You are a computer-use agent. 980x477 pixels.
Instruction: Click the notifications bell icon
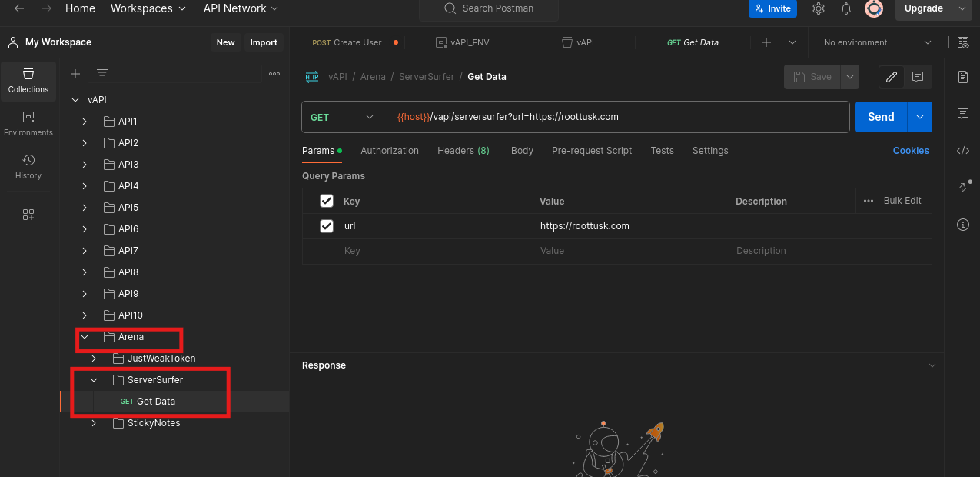pos(846,8)
